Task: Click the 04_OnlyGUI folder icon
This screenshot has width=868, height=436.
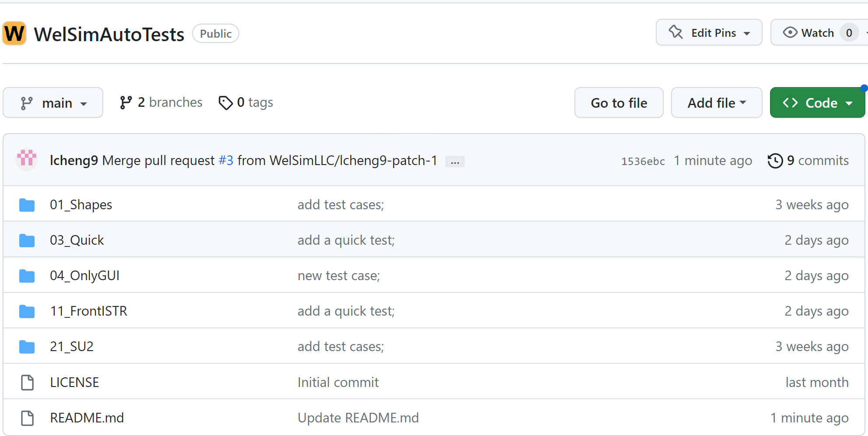Action: [x=27, y=276]
